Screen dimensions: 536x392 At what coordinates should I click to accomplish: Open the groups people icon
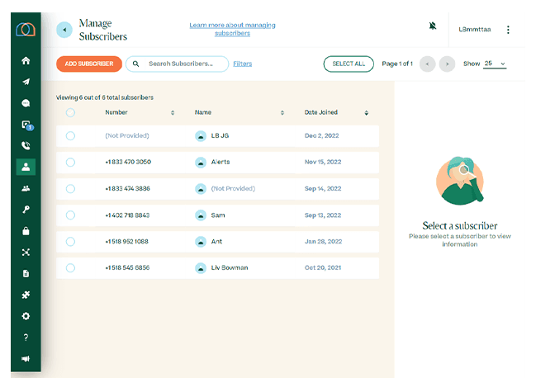tap(26, 188)
